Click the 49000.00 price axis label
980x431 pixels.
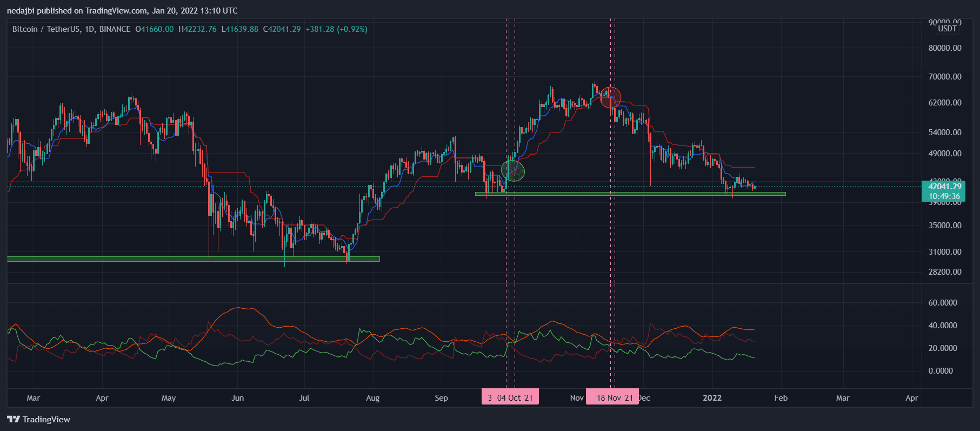[945, 154]
